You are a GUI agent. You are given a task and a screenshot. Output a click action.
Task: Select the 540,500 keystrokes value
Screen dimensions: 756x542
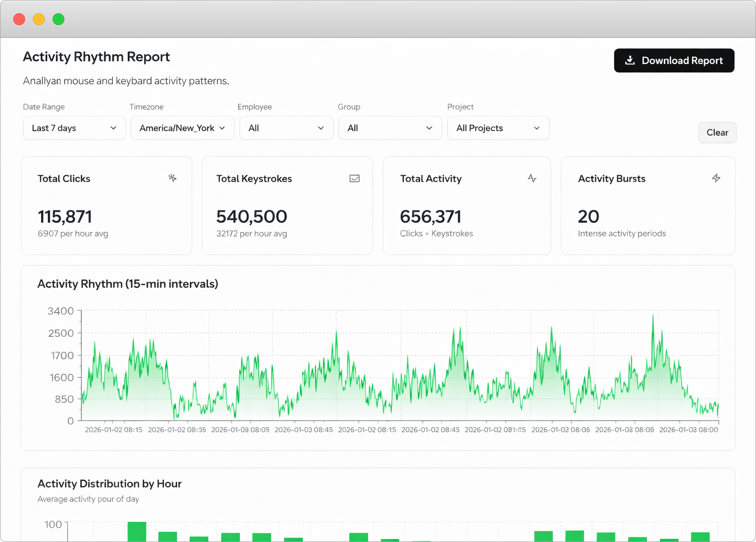(252, 216)
